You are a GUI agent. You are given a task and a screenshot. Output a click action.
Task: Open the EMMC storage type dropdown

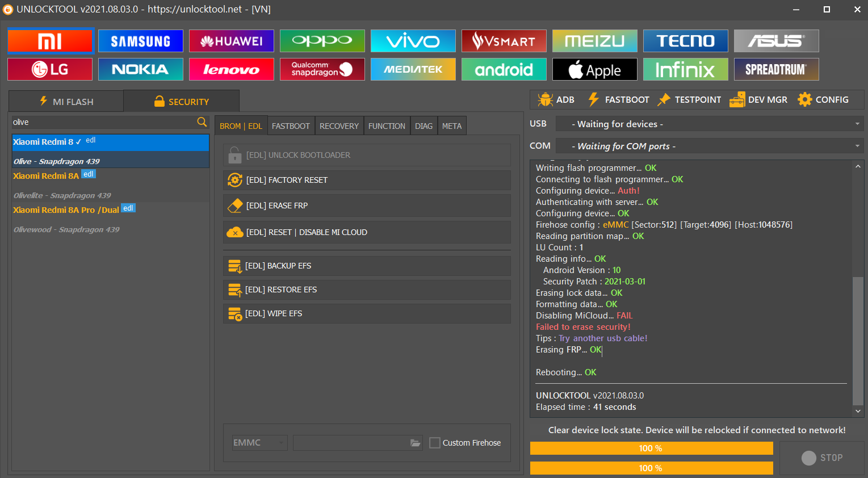(x=260, y=443)
